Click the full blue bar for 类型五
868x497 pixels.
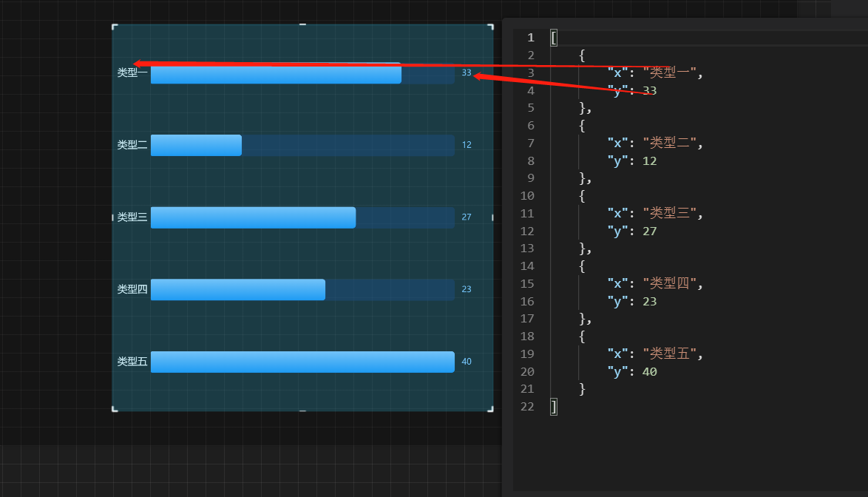302,362
